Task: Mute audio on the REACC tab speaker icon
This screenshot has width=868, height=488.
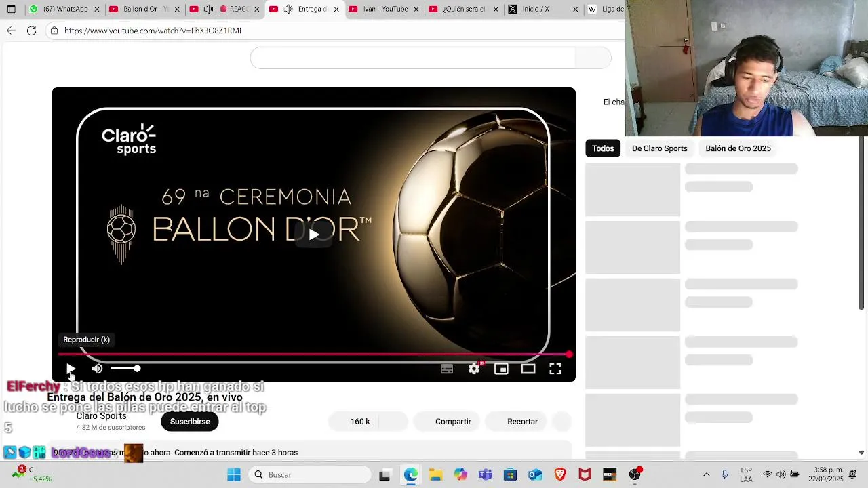Action: (208, 9)
